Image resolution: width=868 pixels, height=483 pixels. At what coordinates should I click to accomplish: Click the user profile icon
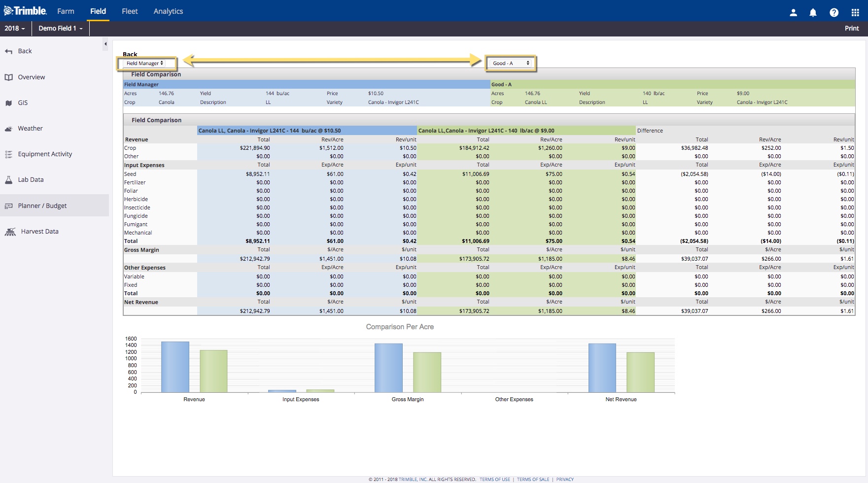tap(793, 13)
